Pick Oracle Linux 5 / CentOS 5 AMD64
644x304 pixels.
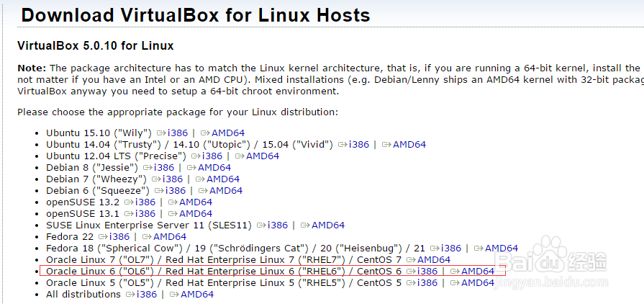click(x=478, y=282)
